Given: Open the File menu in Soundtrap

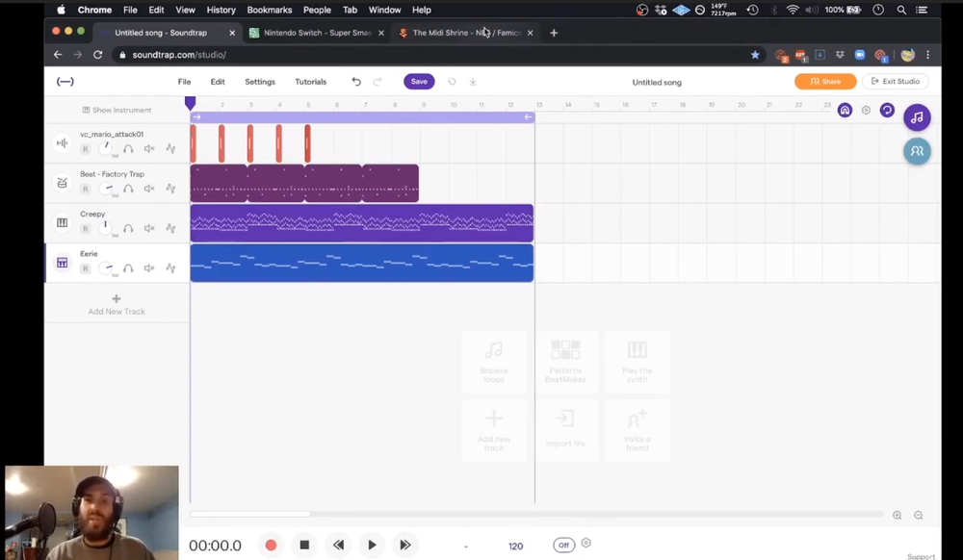Looking at the screenshot, I should [184, 82].
